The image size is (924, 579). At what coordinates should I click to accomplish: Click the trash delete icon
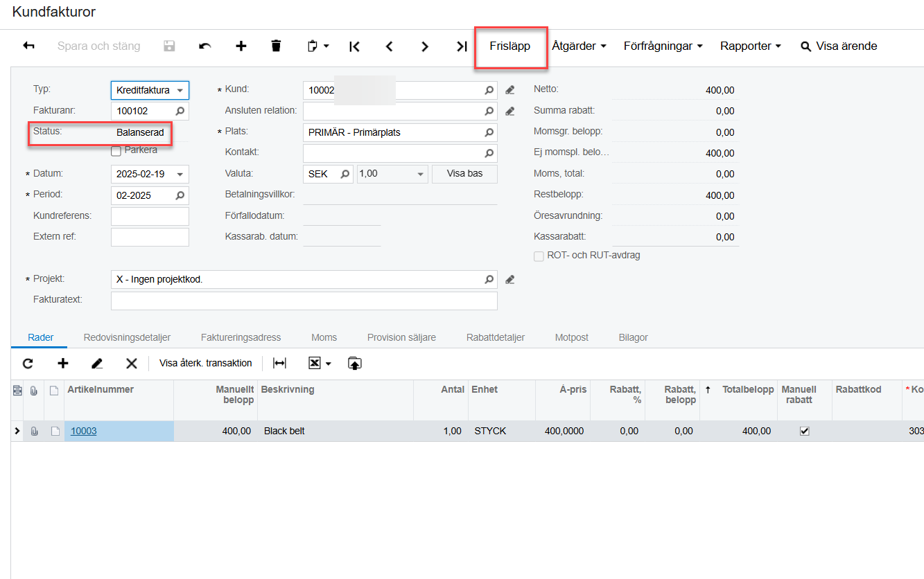tap(276, 46)
